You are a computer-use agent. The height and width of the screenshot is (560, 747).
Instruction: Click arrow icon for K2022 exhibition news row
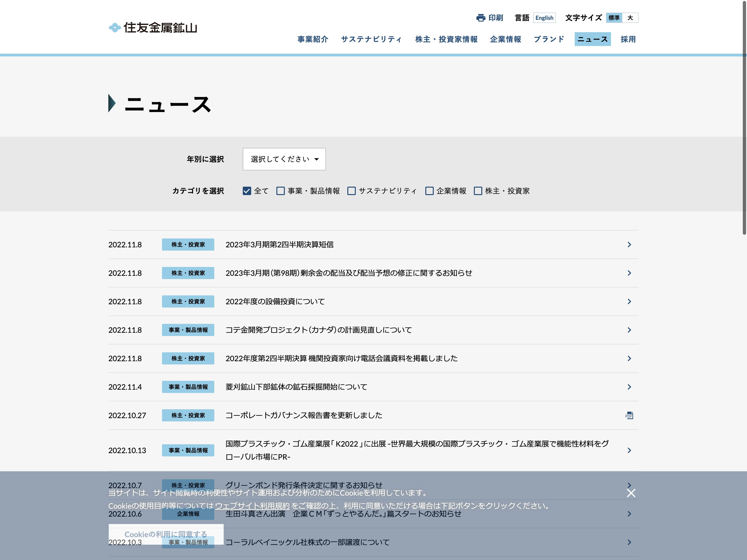629,451
